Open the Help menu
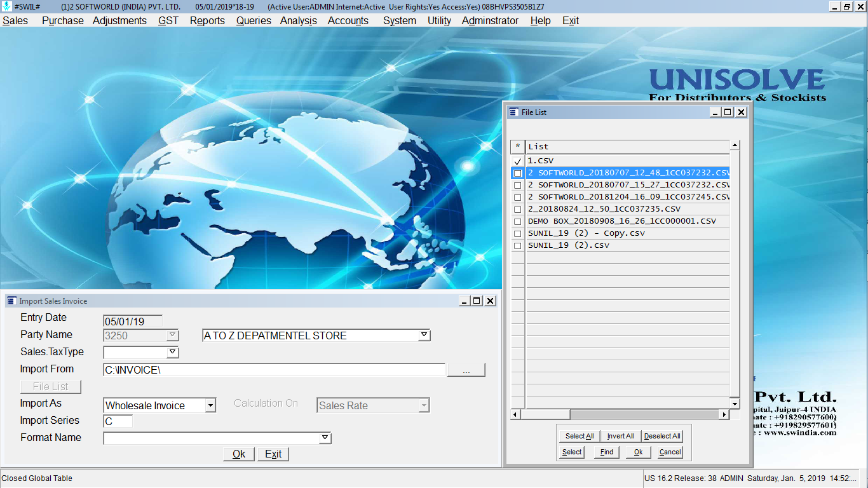Screen dimensions: 868x488 point(540,20)
